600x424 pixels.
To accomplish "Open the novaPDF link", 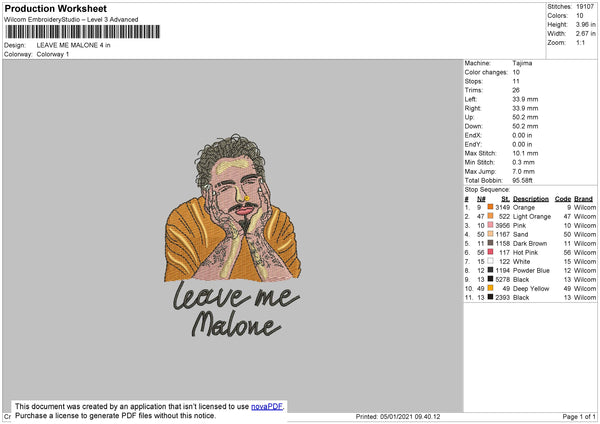I will (x=267, y=407).
